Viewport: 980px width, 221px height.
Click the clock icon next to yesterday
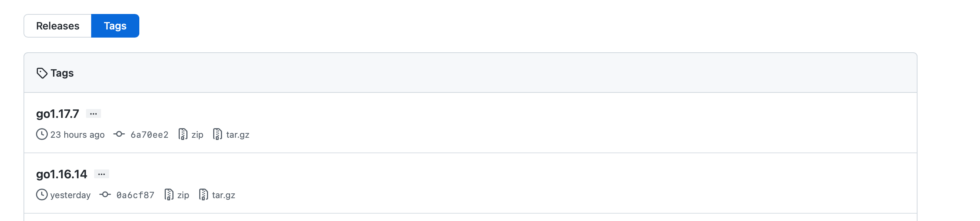[x=42, y=195]
